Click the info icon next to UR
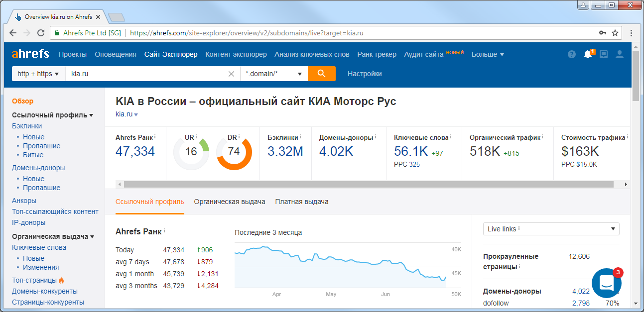This screenshot has height=312, width=644. [196, 136]
